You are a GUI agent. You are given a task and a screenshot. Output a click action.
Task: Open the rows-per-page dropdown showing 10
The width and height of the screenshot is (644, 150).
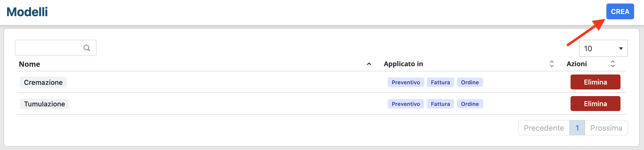603,48
